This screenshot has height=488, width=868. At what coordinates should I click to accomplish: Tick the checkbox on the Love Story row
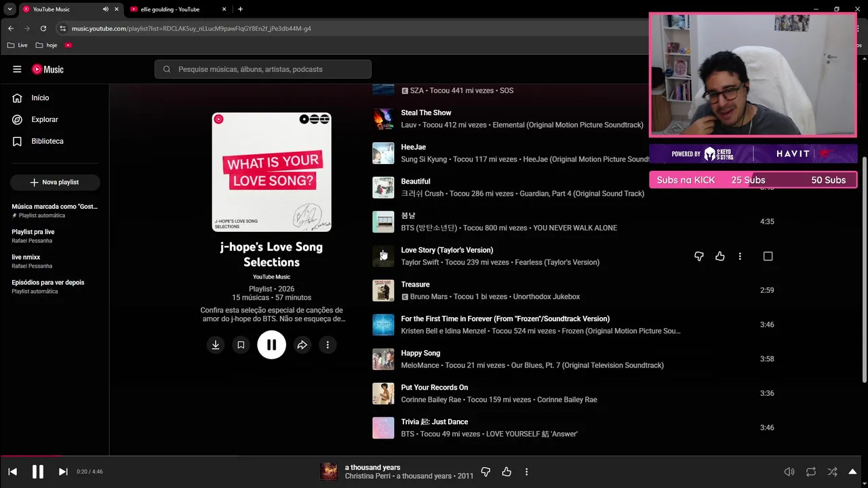coord(768,256)
